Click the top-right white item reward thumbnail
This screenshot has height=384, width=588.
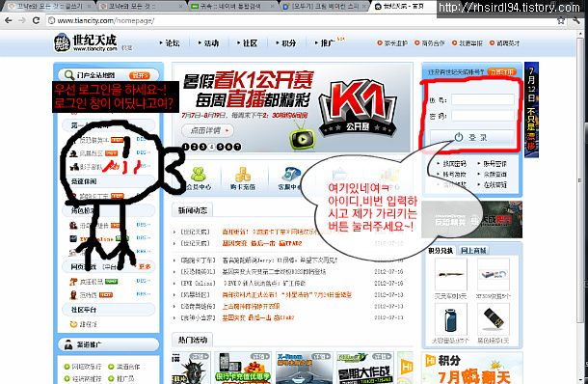pos(494,274)
